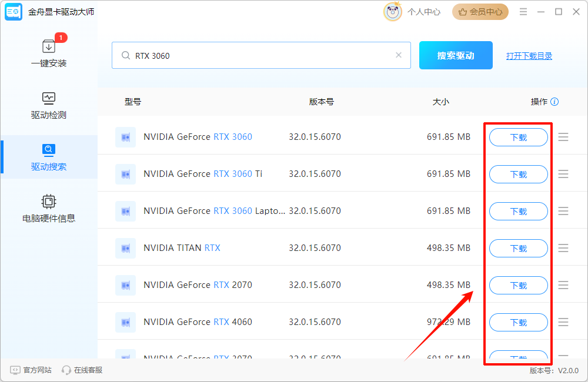
Task: Expand more options for GeForce RTX 2070 row
Action: [x=563, y=285]
